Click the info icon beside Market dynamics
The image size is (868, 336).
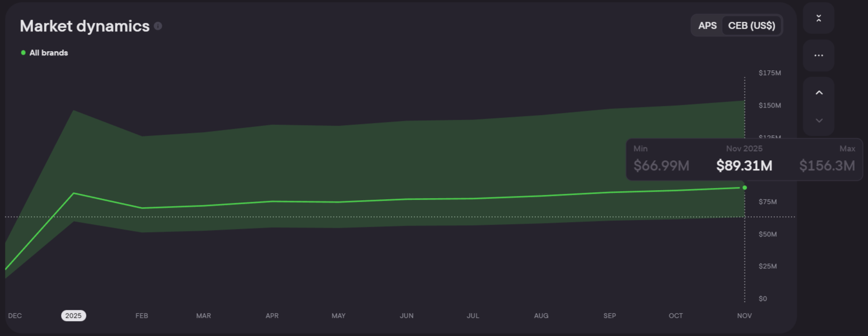pos(158,26)
